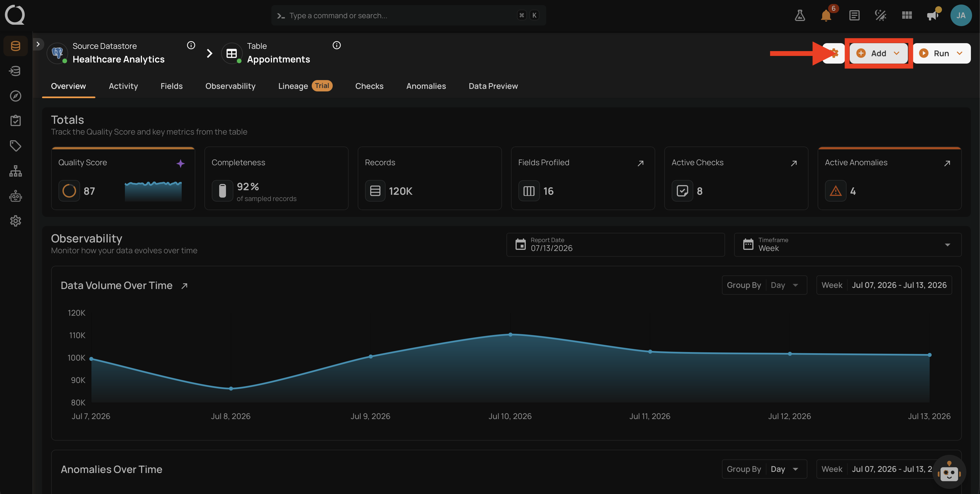Click the Appointments table grid icon

[232, 53]
